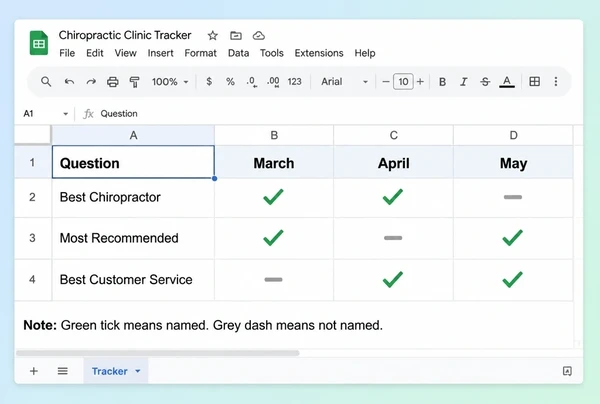Select column B header
600x404 pixels.
pos(274,135)
